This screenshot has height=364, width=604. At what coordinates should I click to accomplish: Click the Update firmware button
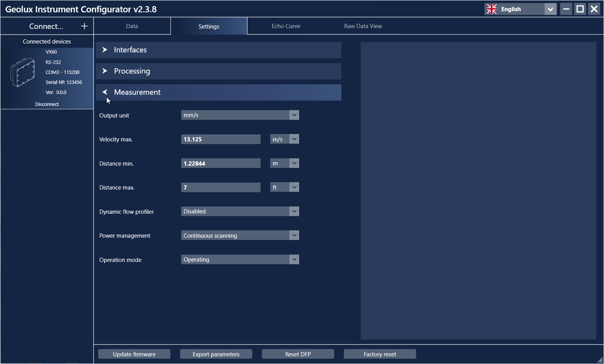pyautogui.click(x=134, y=354)
